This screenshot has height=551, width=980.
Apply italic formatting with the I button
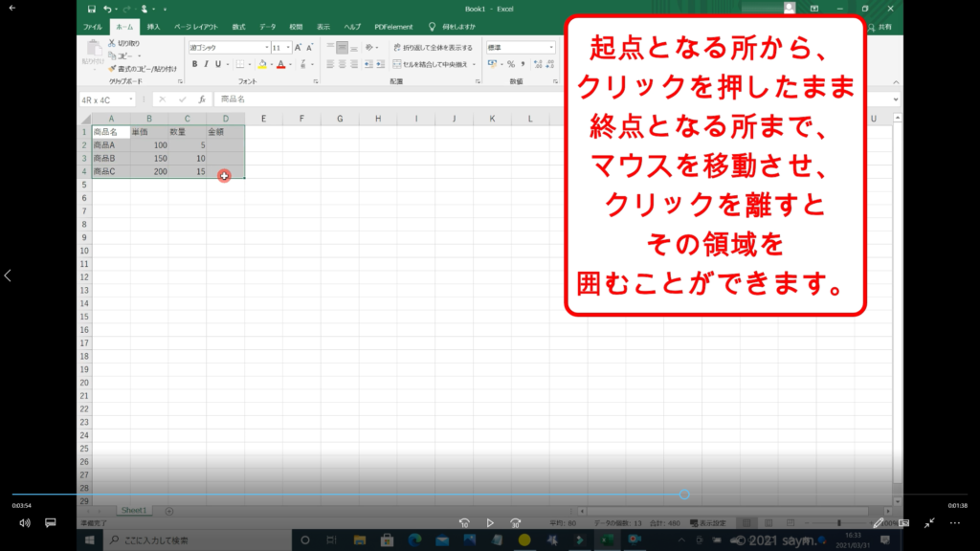tap(207, 64)
